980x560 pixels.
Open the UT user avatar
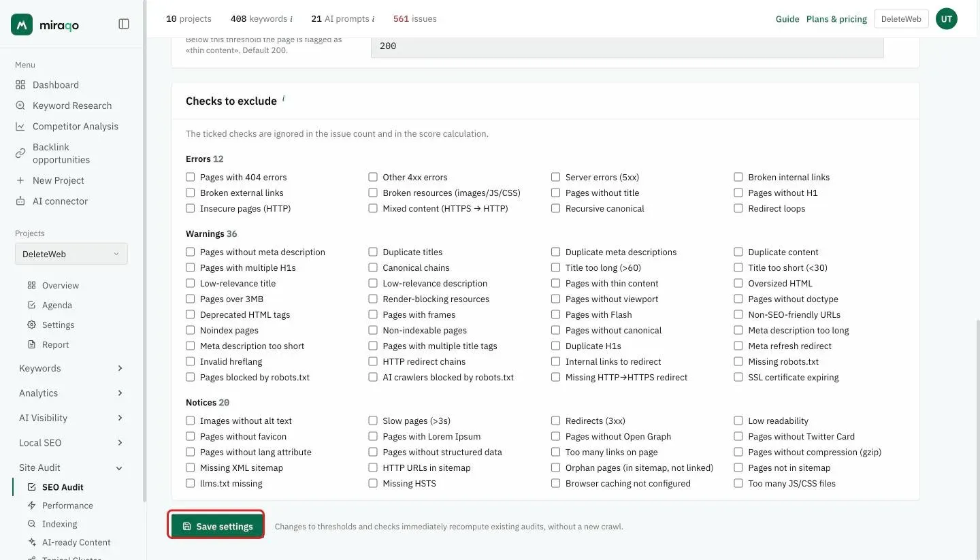pos(947,19)
